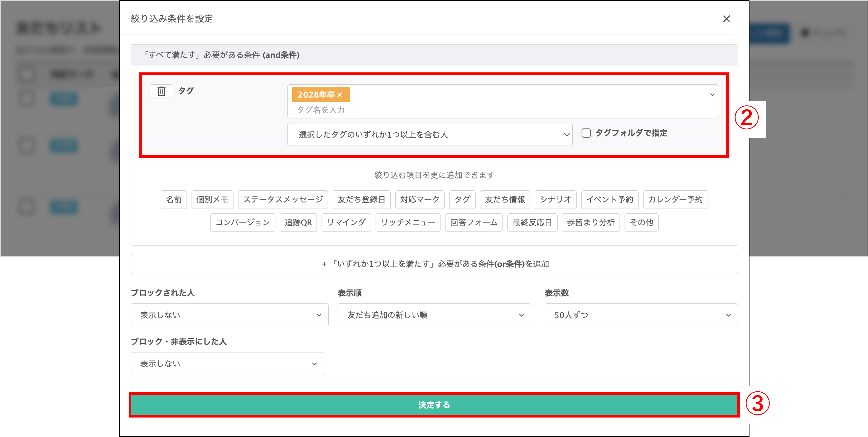
Task: Add the 名前 filter item
Action: 173,199
